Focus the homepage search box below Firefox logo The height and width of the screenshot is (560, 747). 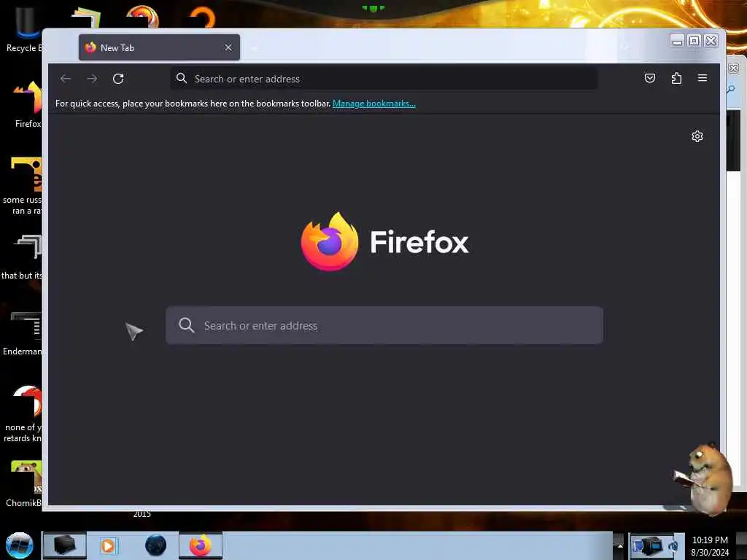pos(384,326)
